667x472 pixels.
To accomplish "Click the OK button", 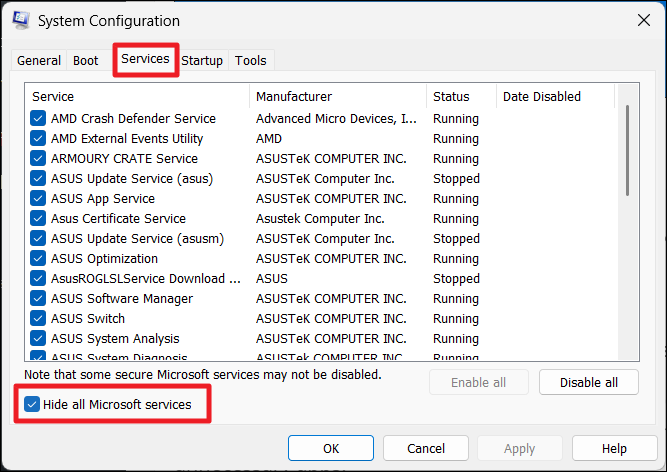I will click(330, 449).
